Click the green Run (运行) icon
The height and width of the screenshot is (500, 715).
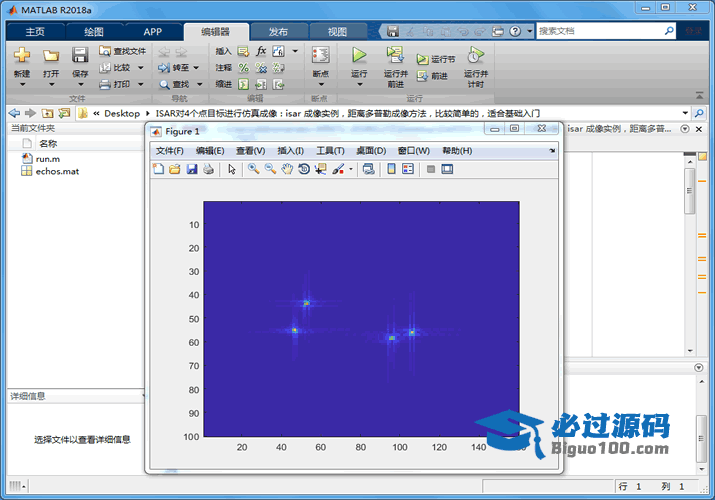click(x=359, y=55)
